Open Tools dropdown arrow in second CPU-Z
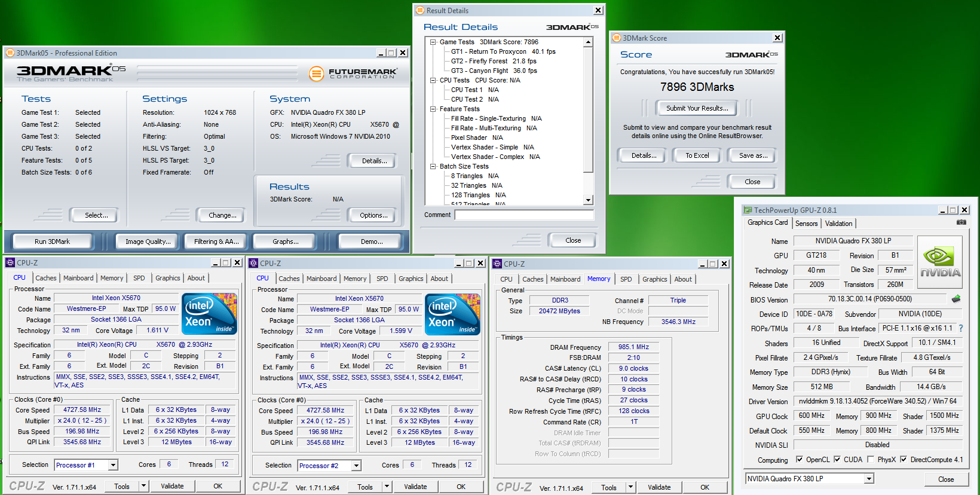Image resolution: width=980 pixels, height=495 pixels. [x=387, y=487]
